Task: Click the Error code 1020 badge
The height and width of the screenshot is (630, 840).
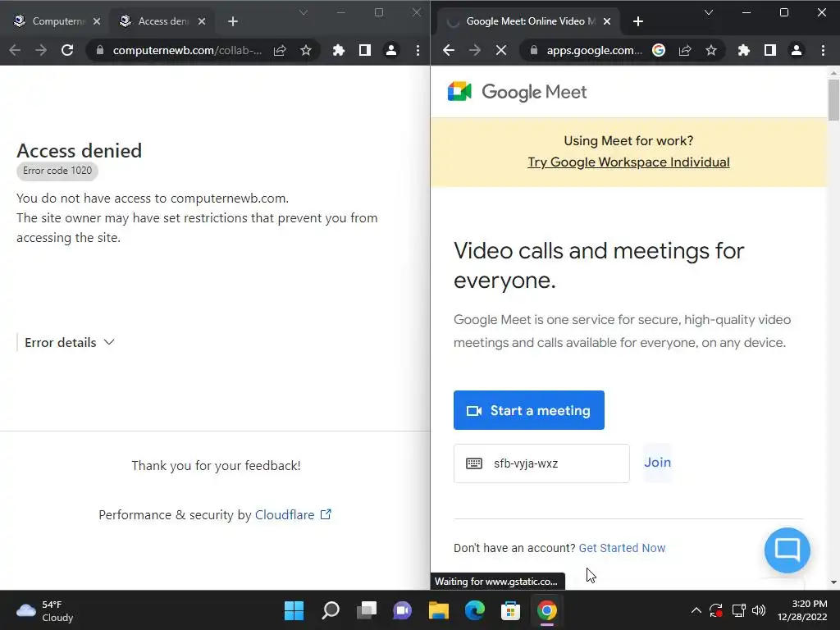Action: [57, 171]
